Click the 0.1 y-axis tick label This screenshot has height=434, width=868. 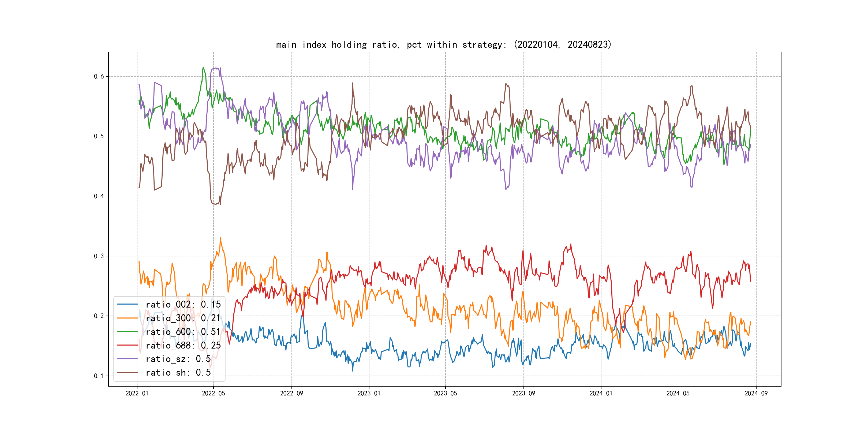point(99,376)
